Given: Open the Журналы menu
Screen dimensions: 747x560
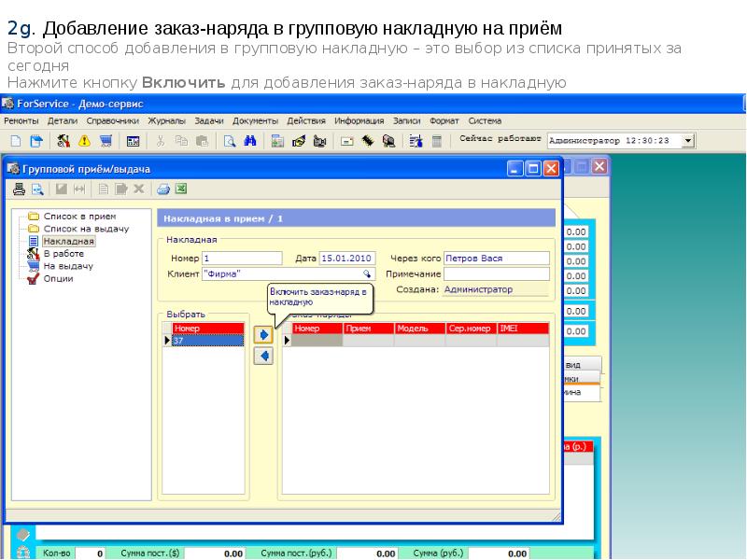Looking at the screenshot, I should (166, 121).
